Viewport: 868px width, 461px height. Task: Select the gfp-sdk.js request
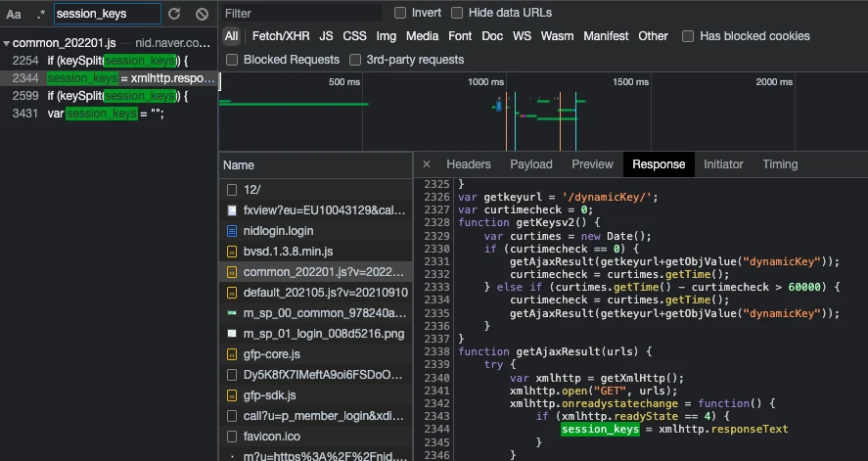315,395
